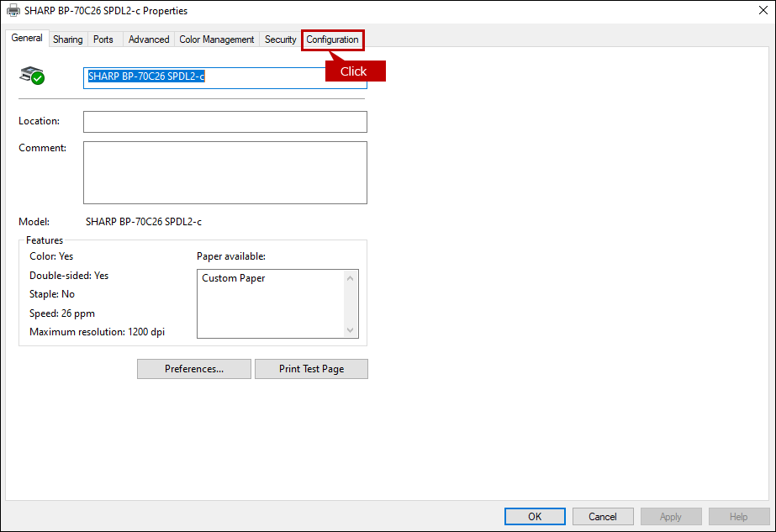Confirm the dialog with OK

point(535,516)
